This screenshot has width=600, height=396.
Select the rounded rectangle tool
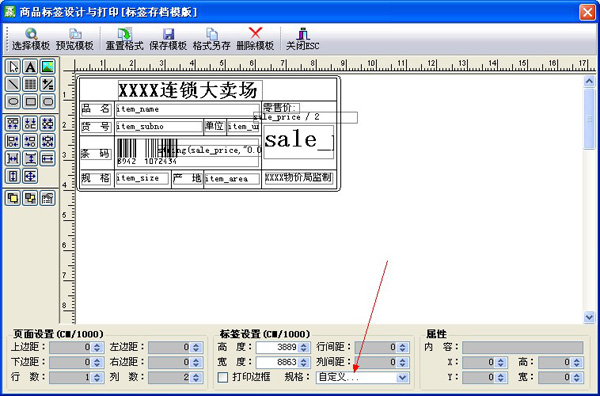point(47,101)
